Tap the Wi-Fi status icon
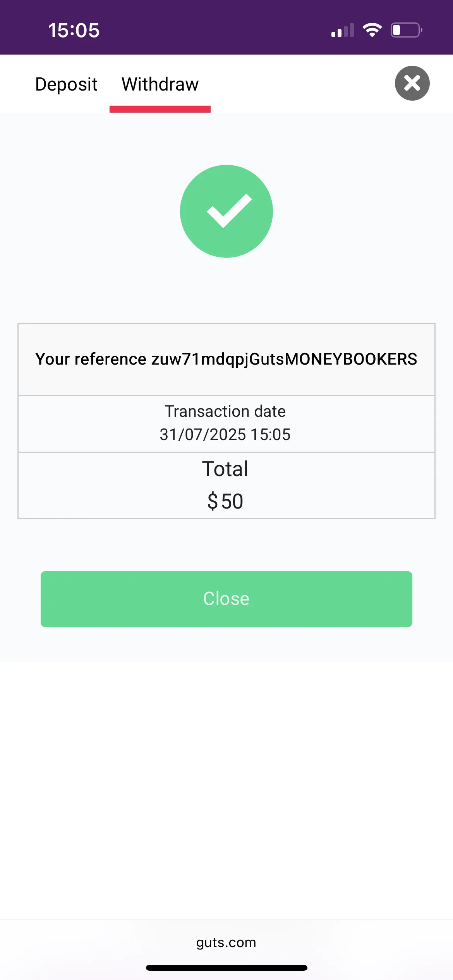The height and width of the screenshot is (980, 453). [x=372, y=30]
